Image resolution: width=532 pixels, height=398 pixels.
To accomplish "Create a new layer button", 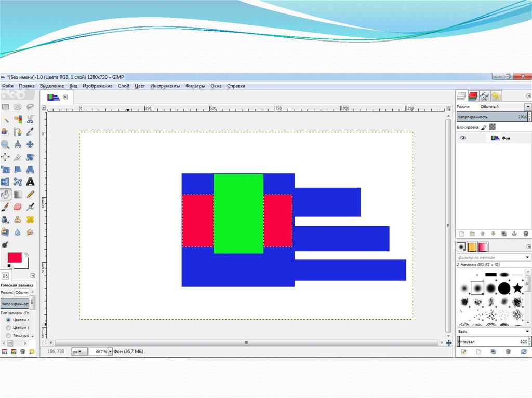I will [461, 234].
